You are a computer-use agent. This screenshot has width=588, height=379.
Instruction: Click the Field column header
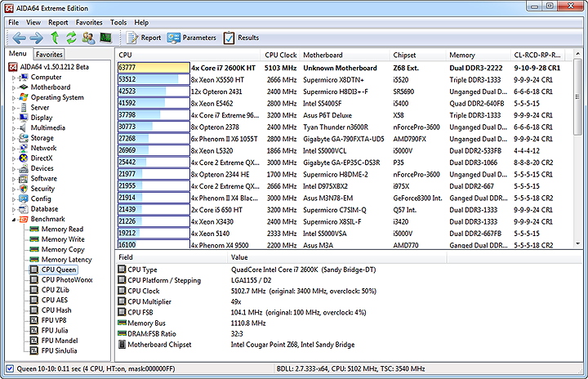(x=171, y=257)
